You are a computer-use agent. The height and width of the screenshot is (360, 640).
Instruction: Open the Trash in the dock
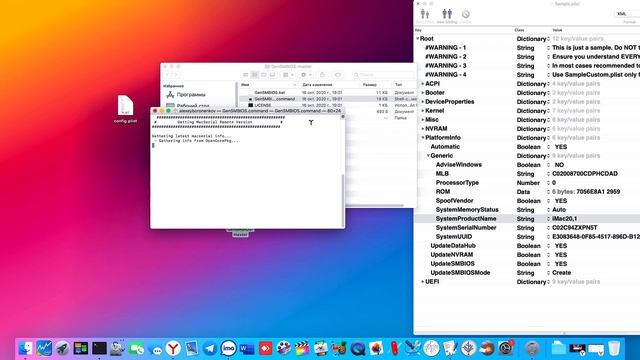(x=614, y=348)
